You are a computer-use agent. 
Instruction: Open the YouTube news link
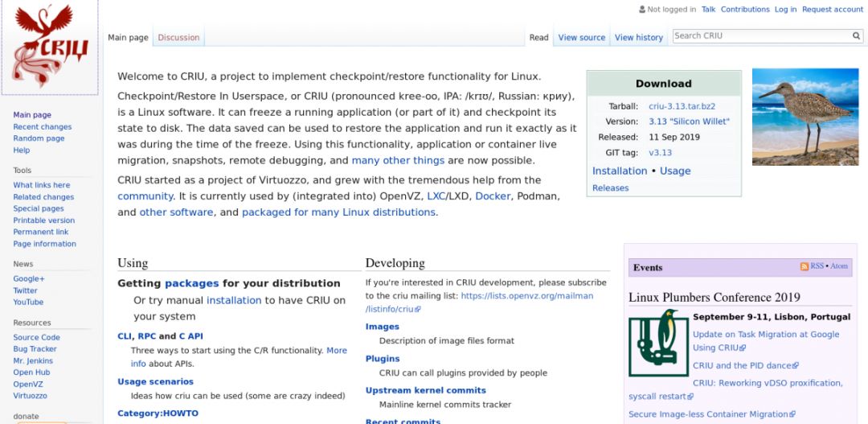(x=28, y=302)
